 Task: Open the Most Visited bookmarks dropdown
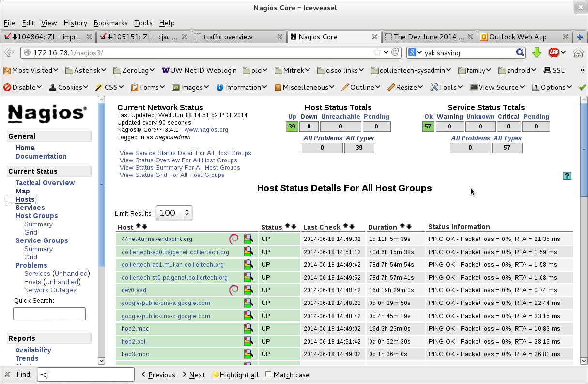click(31, 70)
